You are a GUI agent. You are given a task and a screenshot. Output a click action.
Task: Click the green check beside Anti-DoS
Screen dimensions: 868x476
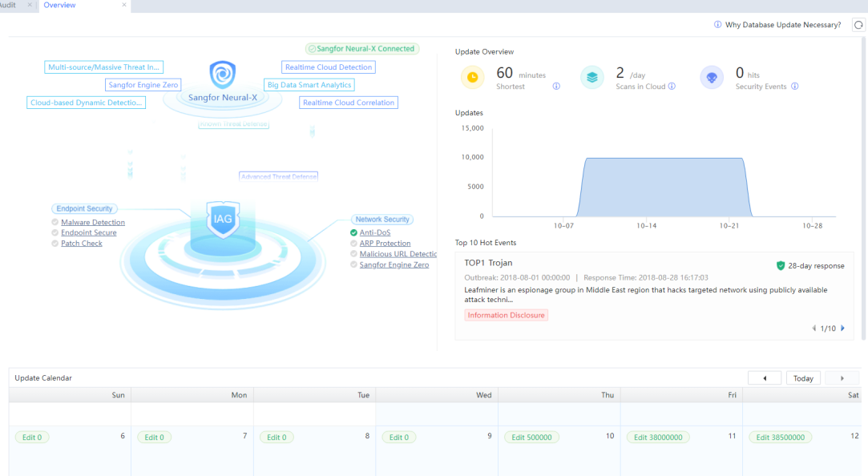click(354, 233)
